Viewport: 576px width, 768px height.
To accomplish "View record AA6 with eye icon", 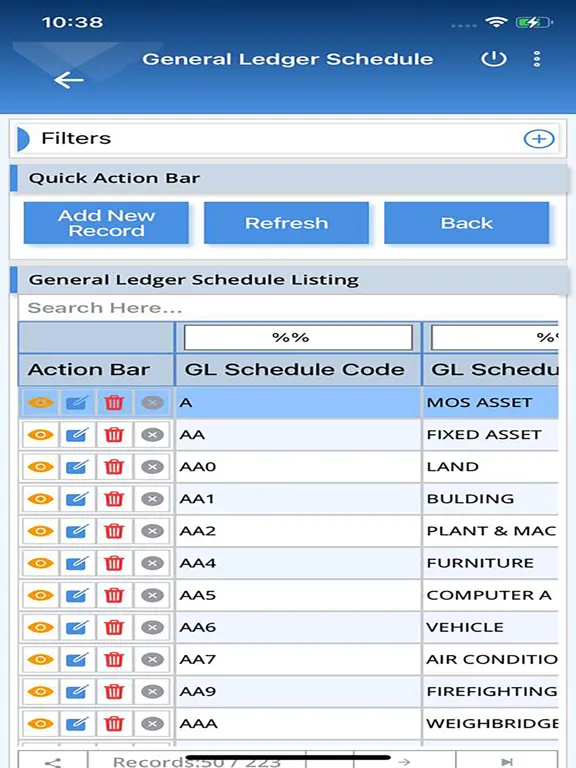I will [x=40, y=627].
